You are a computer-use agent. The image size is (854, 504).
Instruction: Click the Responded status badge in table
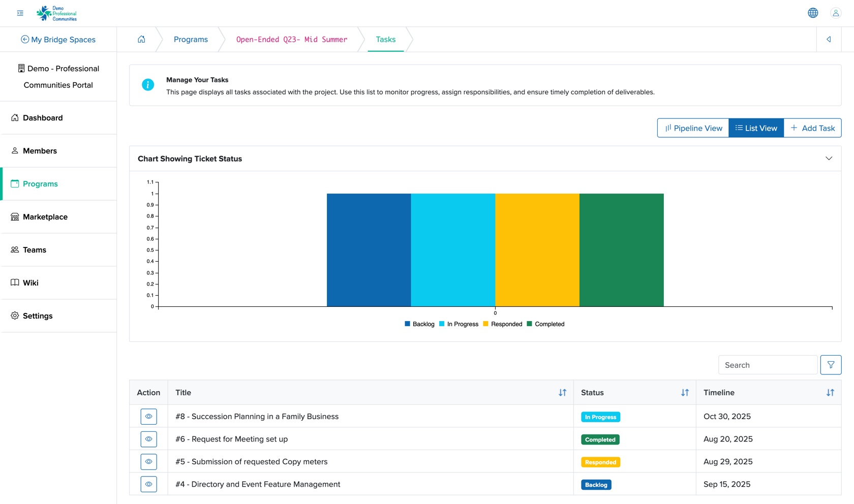[x=600, y=462]
